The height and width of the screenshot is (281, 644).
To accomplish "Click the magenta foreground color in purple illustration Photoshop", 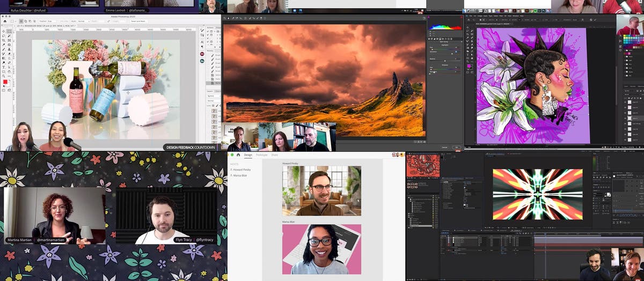I will (469, 66).
